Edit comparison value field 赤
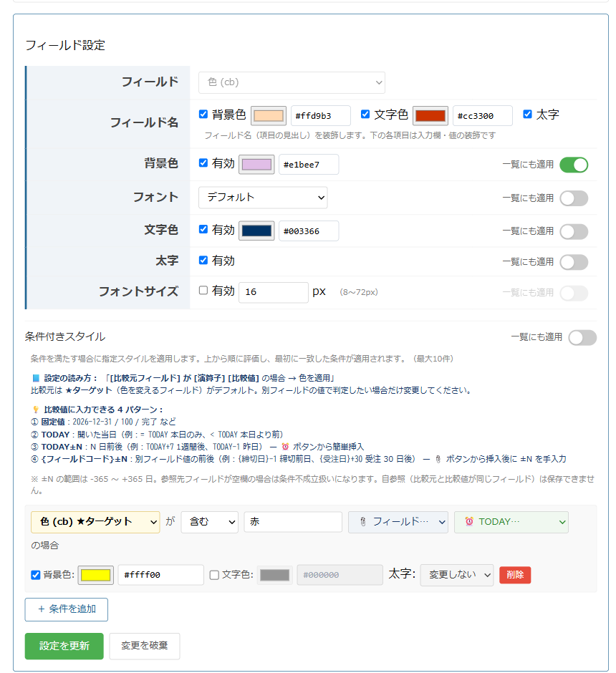This screenshot has height=673, width=616. [x=293, y=522]
